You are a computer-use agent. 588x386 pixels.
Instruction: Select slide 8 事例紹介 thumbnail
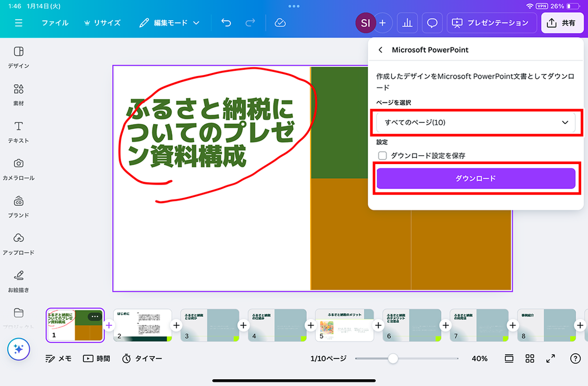[546, 325]
